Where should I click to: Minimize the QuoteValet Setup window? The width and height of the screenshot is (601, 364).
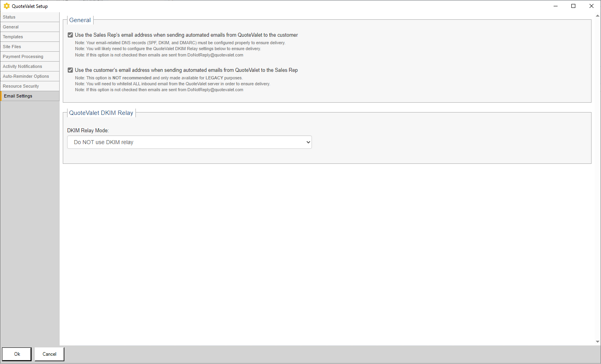point(556,6)
